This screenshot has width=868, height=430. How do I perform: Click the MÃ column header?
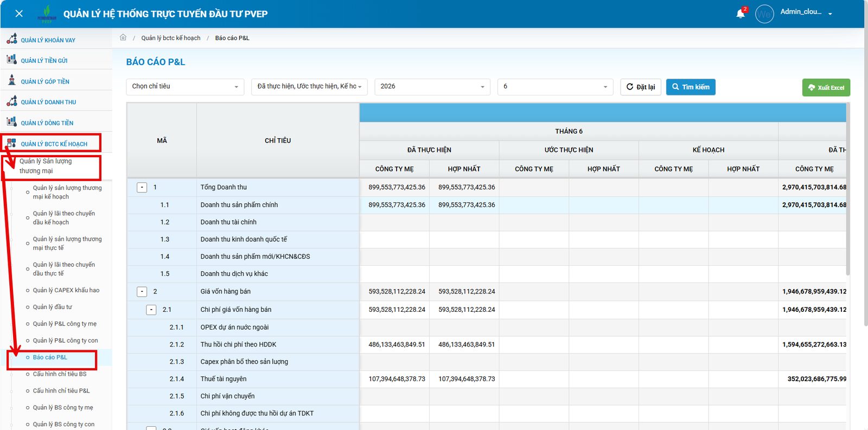pos(162,140)
